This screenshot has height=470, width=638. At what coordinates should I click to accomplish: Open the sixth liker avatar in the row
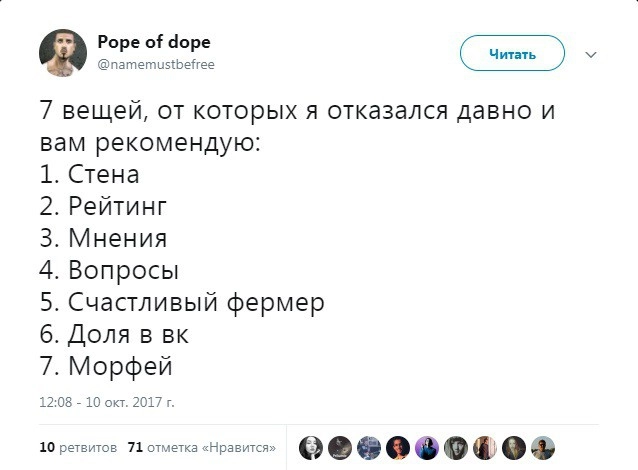click(456, 447)
